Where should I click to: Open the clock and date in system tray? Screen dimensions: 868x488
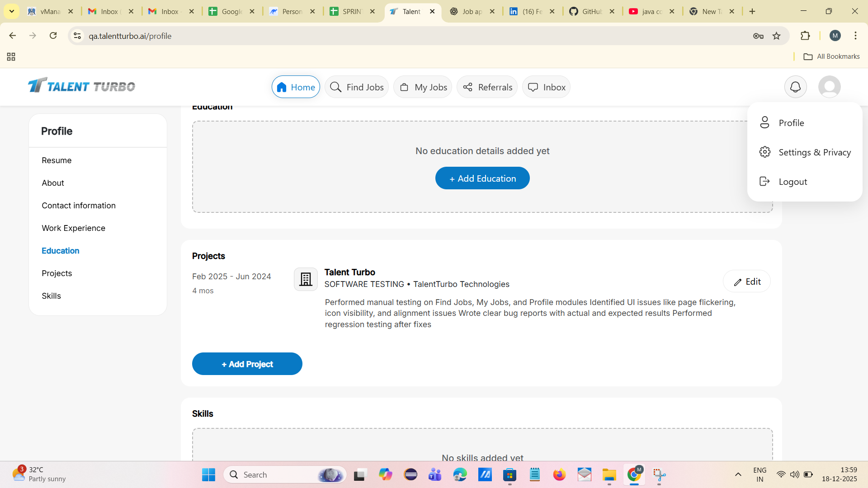click(839, 474)
